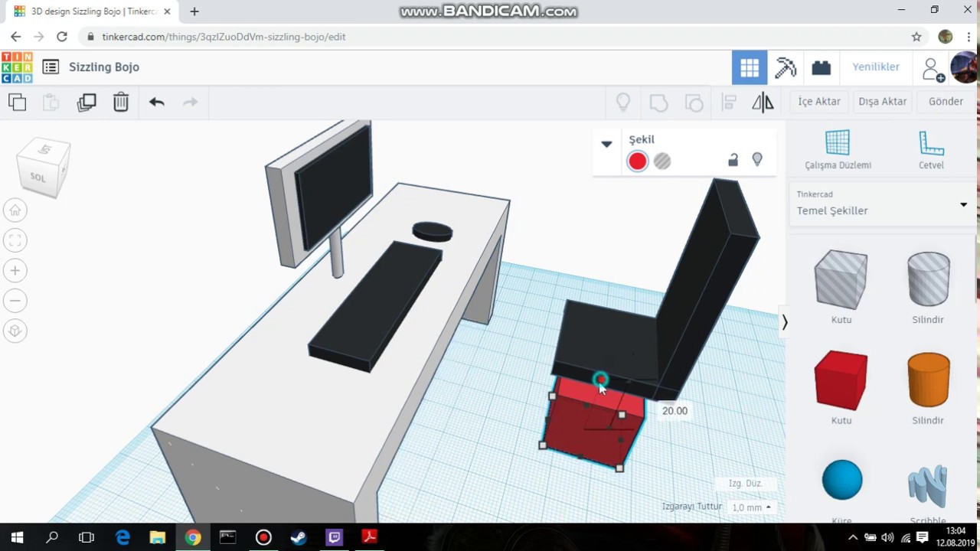Open the designs list icon beside the title
The height and width of the screenshot is (551, 980).
(x=51, y=67)
